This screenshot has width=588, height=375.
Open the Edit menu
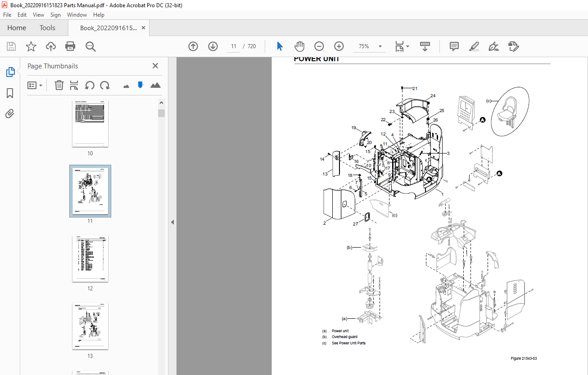(x=22, y=15)
